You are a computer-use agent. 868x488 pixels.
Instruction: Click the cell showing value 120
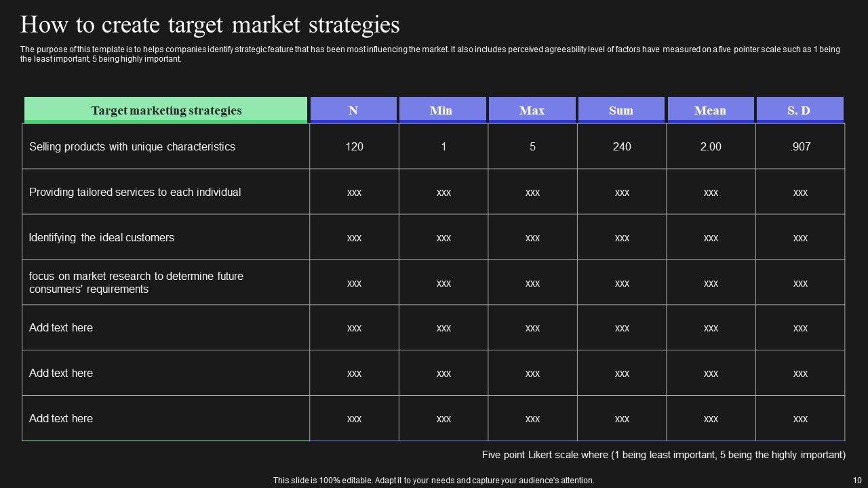coord(354,146)
